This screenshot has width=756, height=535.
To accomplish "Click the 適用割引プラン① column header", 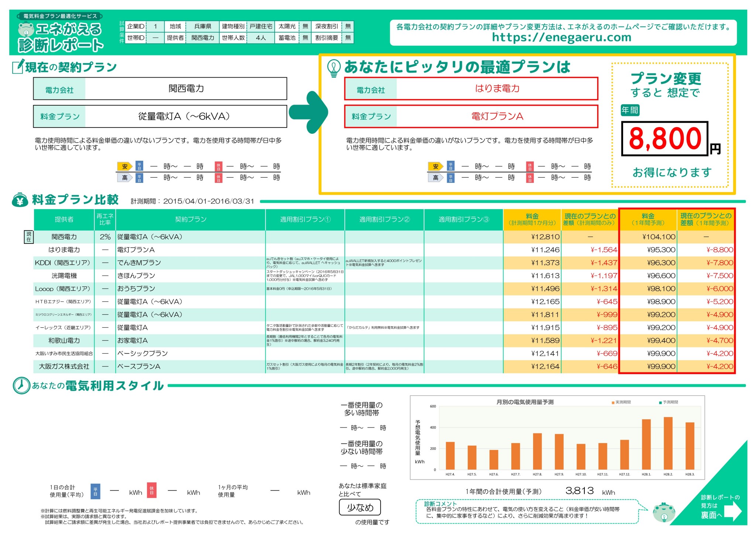I will pos(305,219).
